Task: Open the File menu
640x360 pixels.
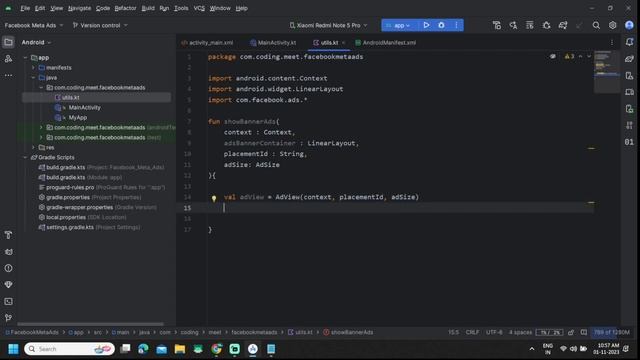Action: [25, 8]
